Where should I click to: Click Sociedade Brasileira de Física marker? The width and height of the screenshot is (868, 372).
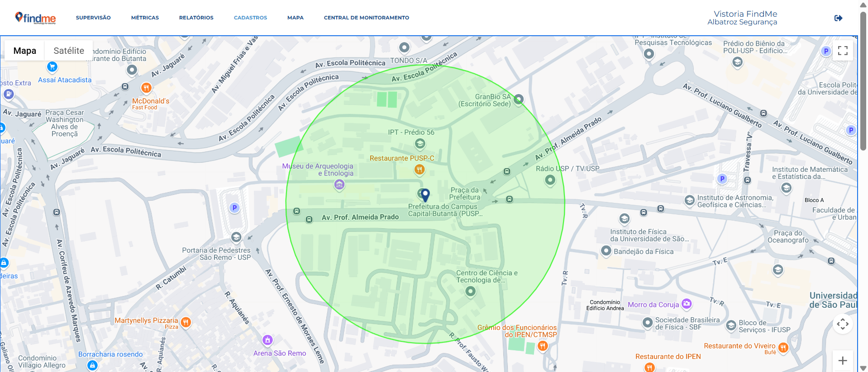coord(648,323)
